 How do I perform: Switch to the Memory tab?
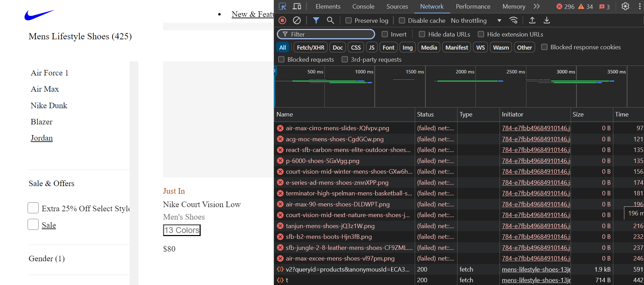click(x=514, y=7)
